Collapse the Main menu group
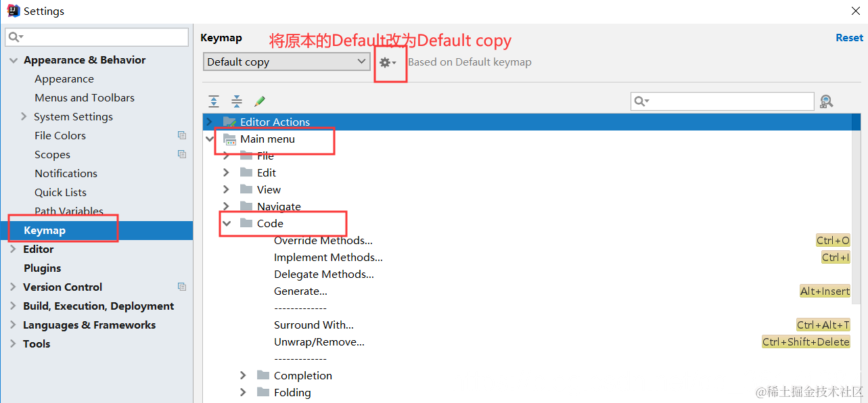Viewport: 868px width, 403px height. pos(210,139)
